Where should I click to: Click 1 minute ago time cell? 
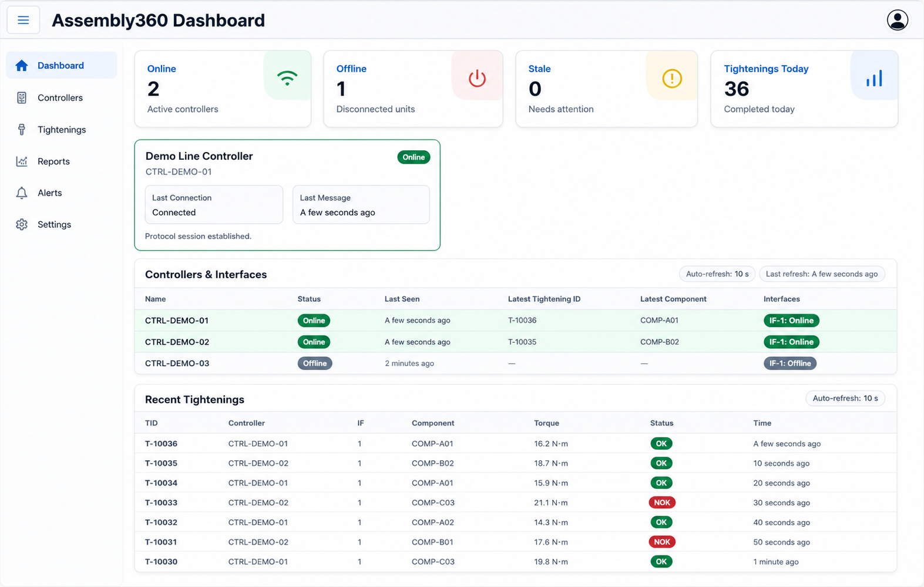(776, 562)
